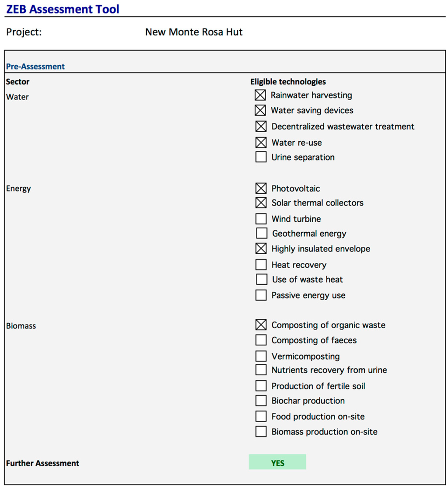
Task: Enable Geothermal energy checkbox
Action: [261, 234]
